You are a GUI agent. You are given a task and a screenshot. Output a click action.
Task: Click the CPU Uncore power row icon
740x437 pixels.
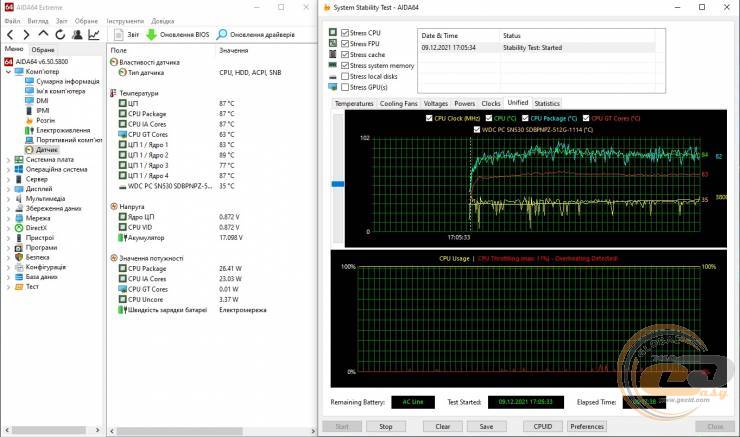click(123, 299)
